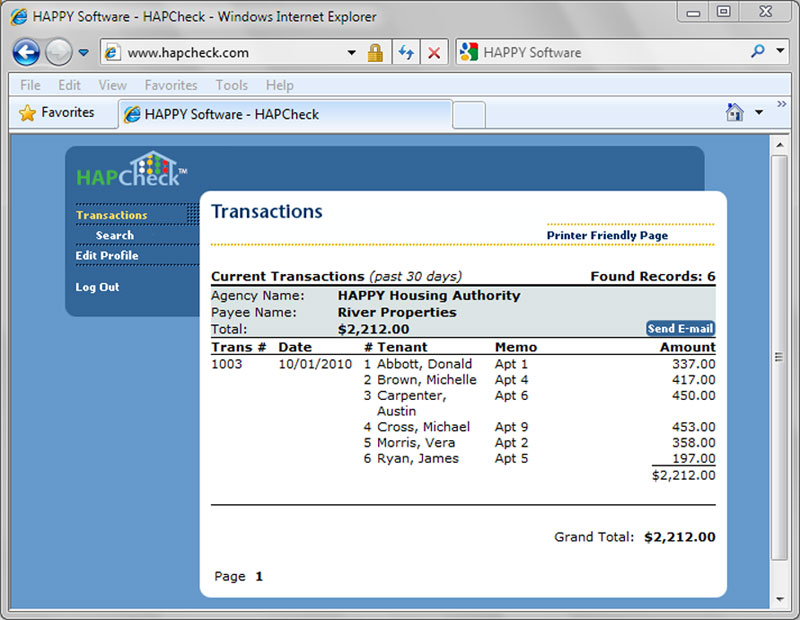The image size is (800, 620).
Task: Click page number 1 link
Action: click(259, 577)
